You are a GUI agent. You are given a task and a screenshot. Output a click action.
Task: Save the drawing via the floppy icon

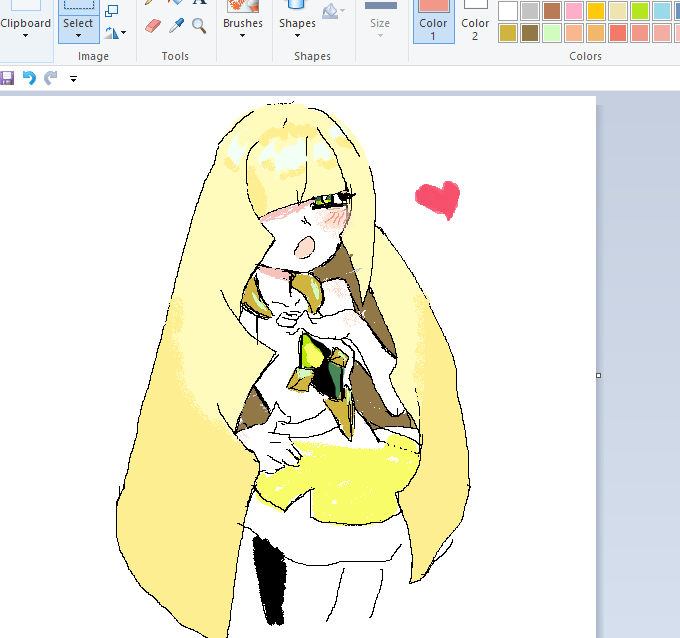7,79
